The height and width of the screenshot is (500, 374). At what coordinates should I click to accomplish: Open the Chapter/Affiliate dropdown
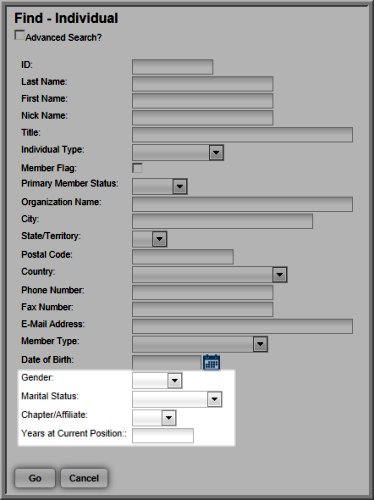[154, 418]
